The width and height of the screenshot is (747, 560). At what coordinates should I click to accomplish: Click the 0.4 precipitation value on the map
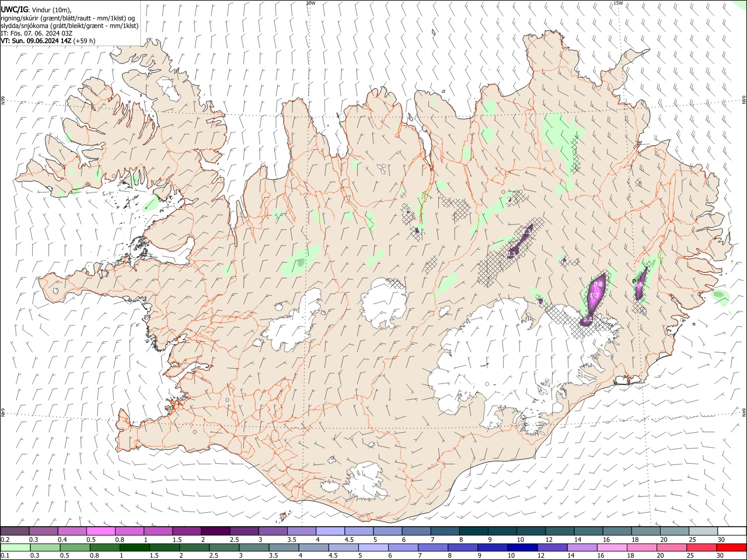pos(588,318)
